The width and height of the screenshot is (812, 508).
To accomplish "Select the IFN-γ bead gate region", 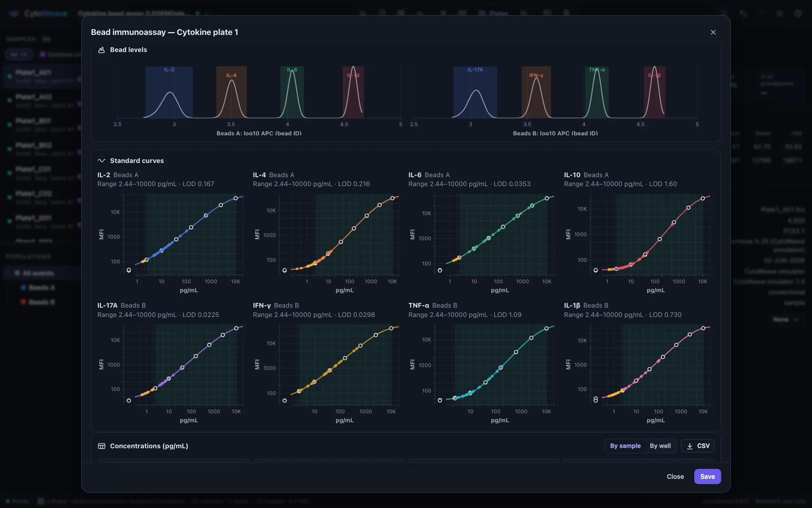I will (x=536, y=92).
